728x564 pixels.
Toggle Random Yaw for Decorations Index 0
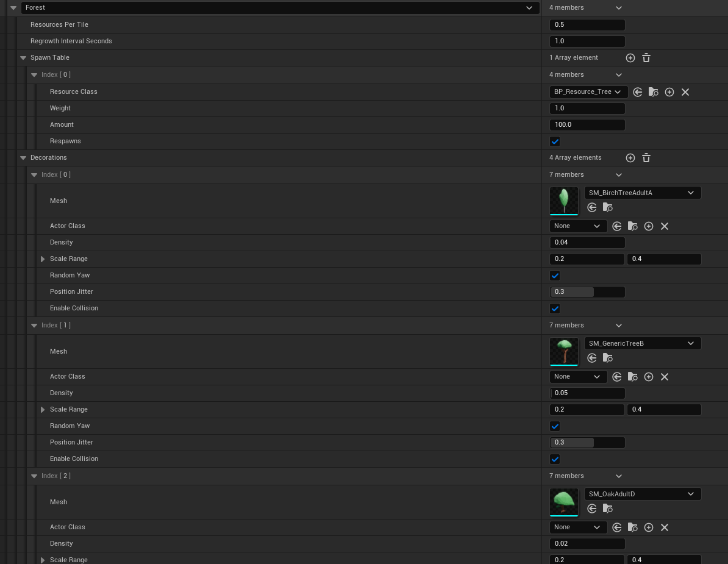coord(555,276)
